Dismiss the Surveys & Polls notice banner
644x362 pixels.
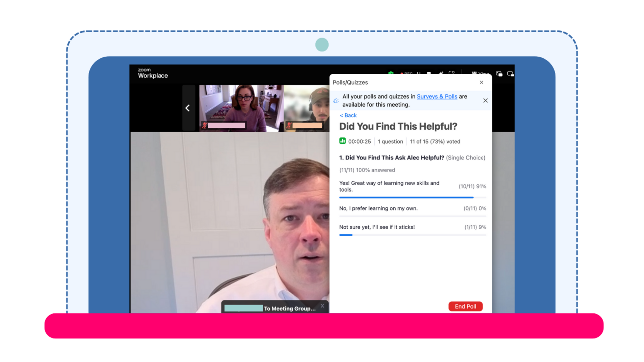coord(485,101)
